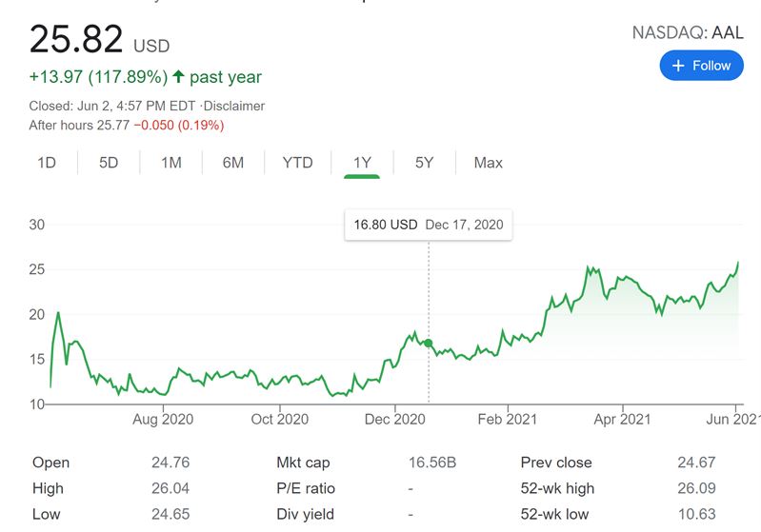Click the Follow button

(701, 66)
